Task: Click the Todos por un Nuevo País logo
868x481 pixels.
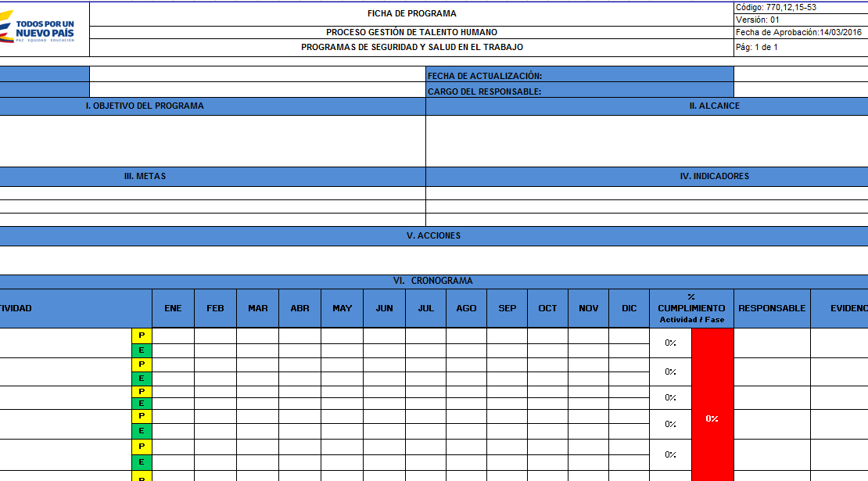Action: [x=37, y=26]
